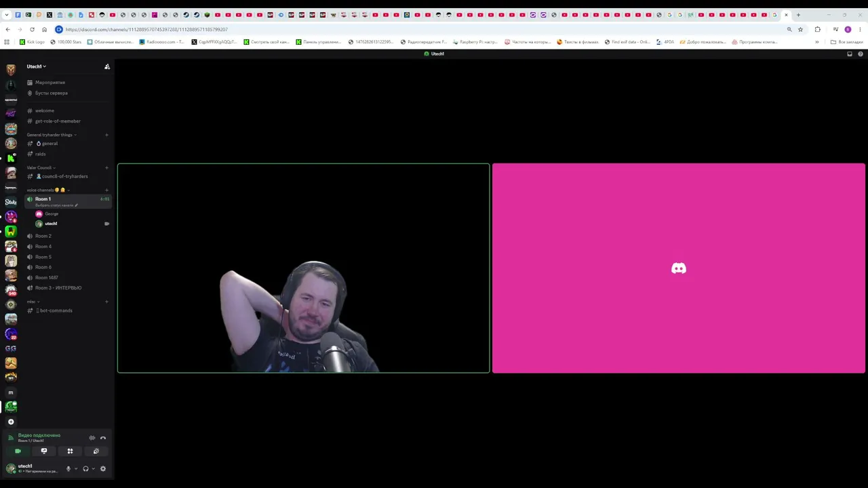Open the 100,000 Stars bookmark

(x=66, y=42)
